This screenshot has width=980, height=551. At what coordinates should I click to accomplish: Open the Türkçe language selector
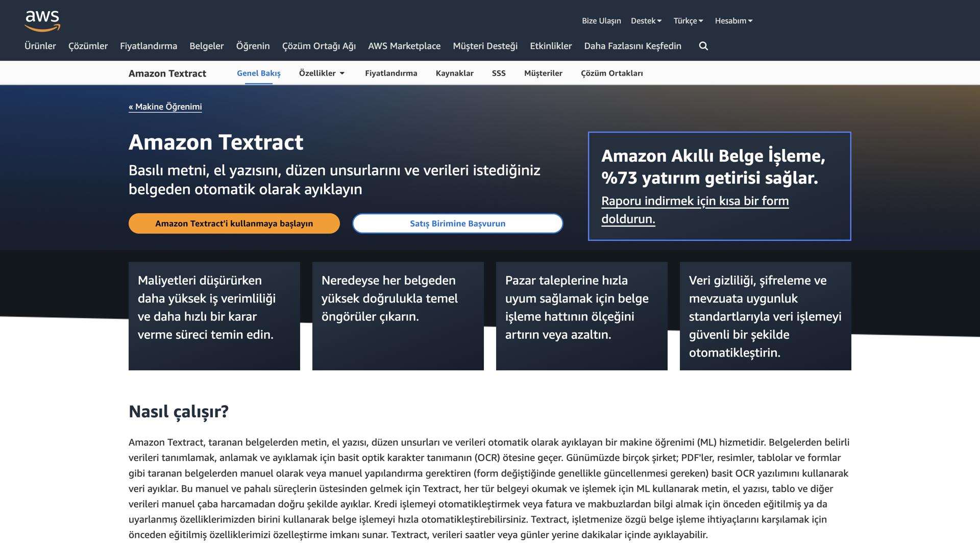coord(688,20)
